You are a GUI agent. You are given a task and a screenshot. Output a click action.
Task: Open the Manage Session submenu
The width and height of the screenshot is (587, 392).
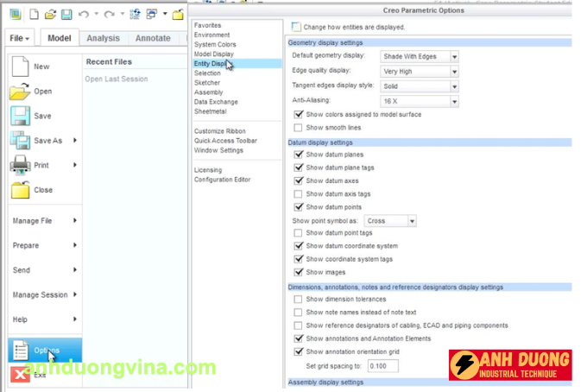[x=43, y=294]
